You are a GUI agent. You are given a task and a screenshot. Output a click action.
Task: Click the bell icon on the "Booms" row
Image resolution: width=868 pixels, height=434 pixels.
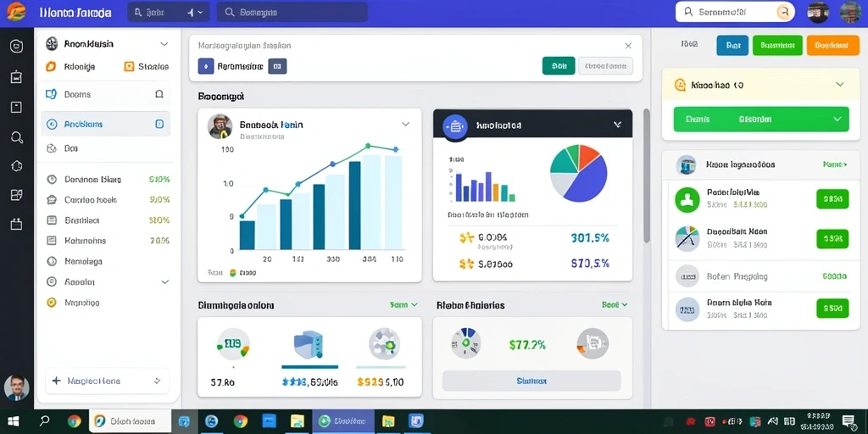pos(159,94)
